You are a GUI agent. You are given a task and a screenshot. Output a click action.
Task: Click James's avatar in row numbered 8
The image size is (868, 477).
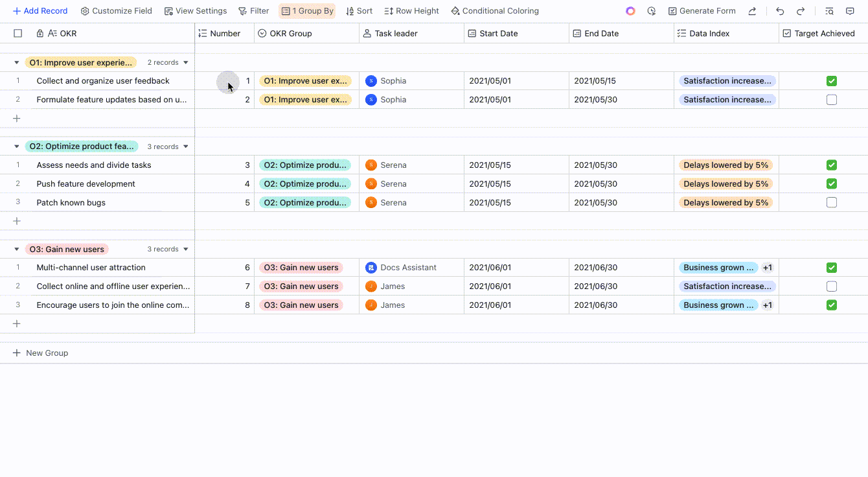coord(371,305)
